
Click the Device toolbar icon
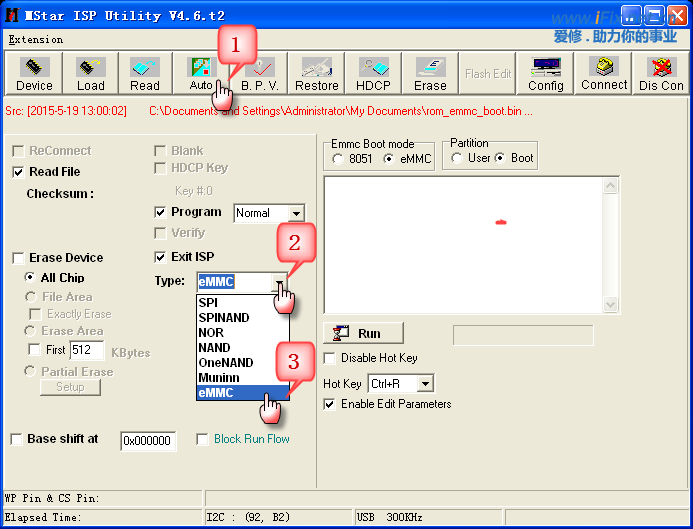pyautogui.click(x=34, y=74)
